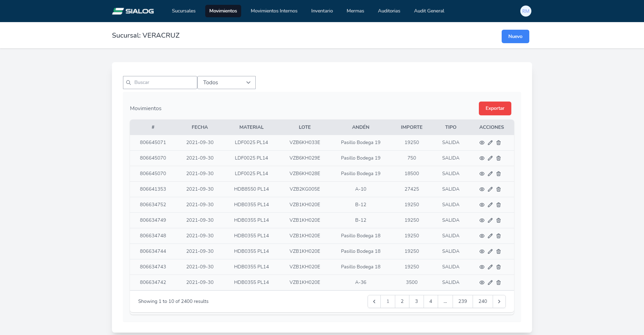Go to pagination page 1

(x=388, y=301)
